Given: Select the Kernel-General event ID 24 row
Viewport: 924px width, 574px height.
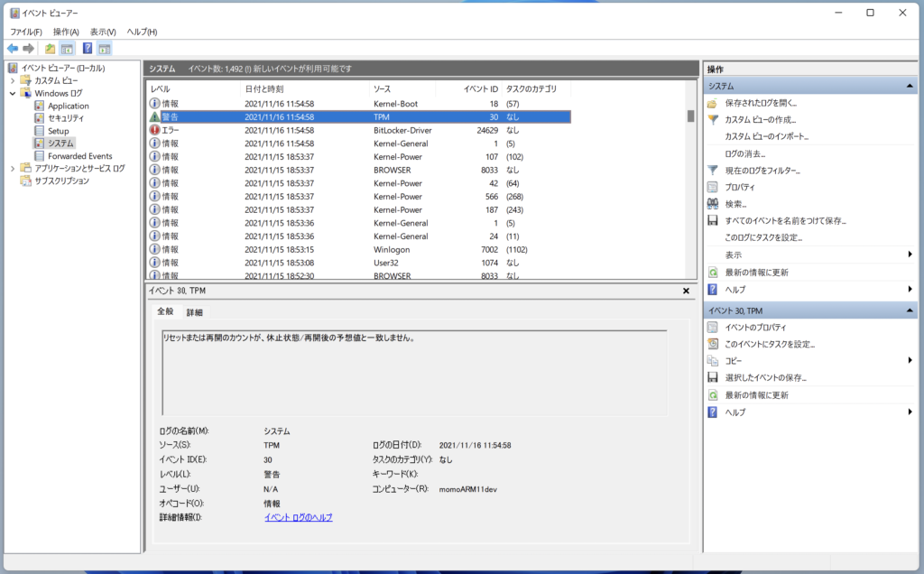Looking at the screenshot, I should pos(359,236).
